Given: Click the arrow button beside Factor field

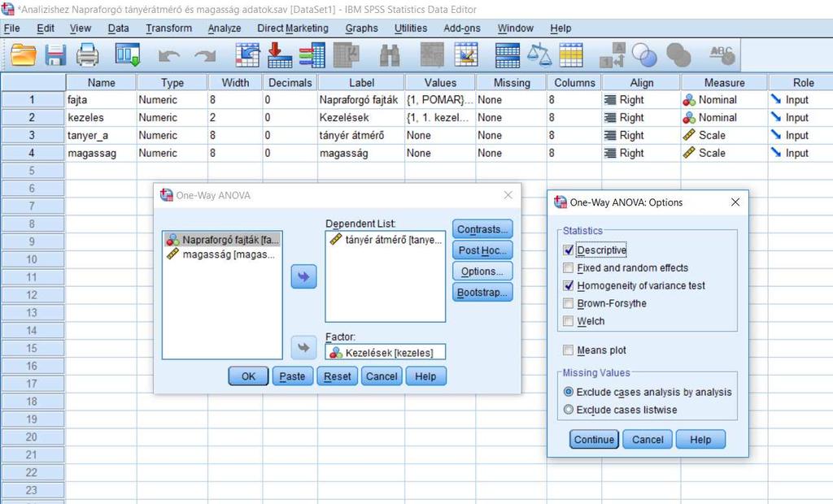Looking at the screenshot, I should 304,348.
